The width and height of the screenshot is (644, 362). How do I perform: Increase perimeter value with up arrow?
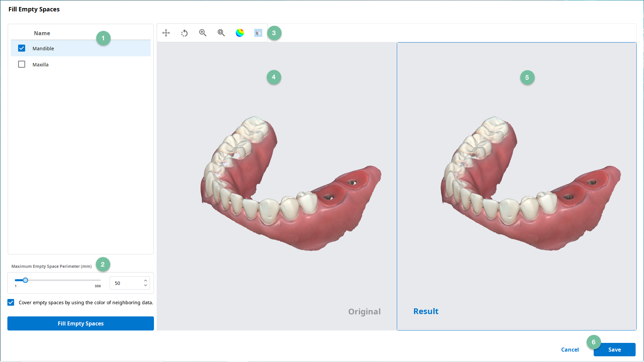click(146, 281)
